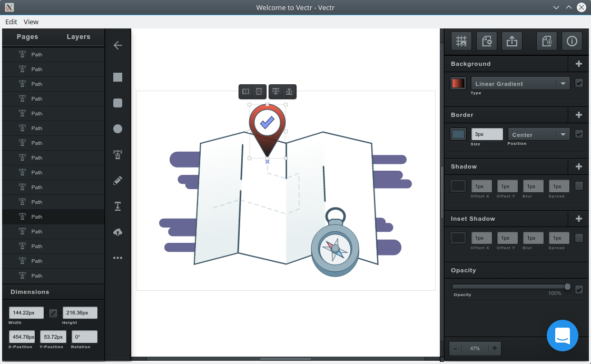Open the three-dots more tools menu
Viewport: 591px width, 364px height.
tap(117, 258)
